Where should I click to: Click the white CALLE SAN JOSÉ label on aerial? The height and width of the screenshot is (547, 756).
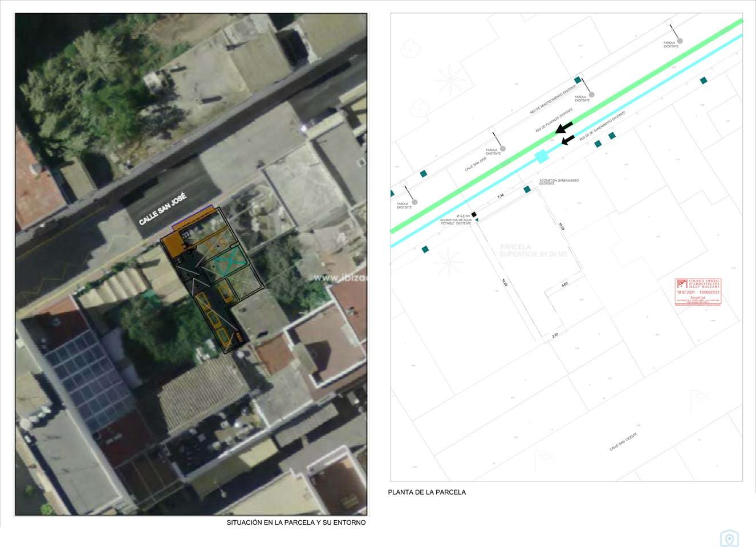[163, 209]
